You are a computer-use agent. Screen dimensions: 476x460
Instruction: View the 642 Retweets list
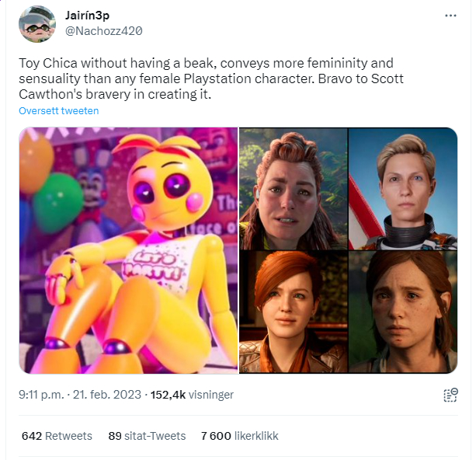[57, 436]
